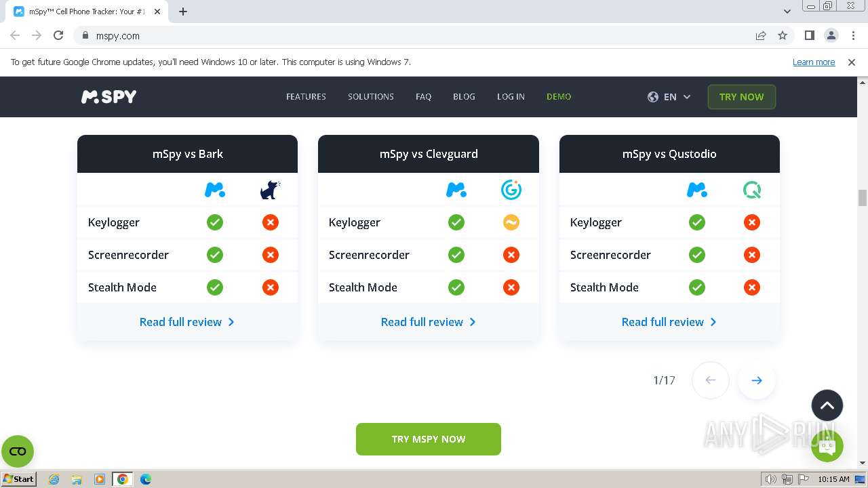Click mSpy logo icon in Bark card

(x=215, y=190)
